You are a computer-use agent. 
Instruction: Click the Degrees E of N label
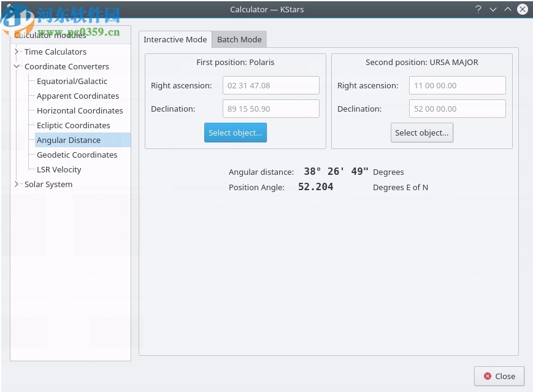coord(401,187)
